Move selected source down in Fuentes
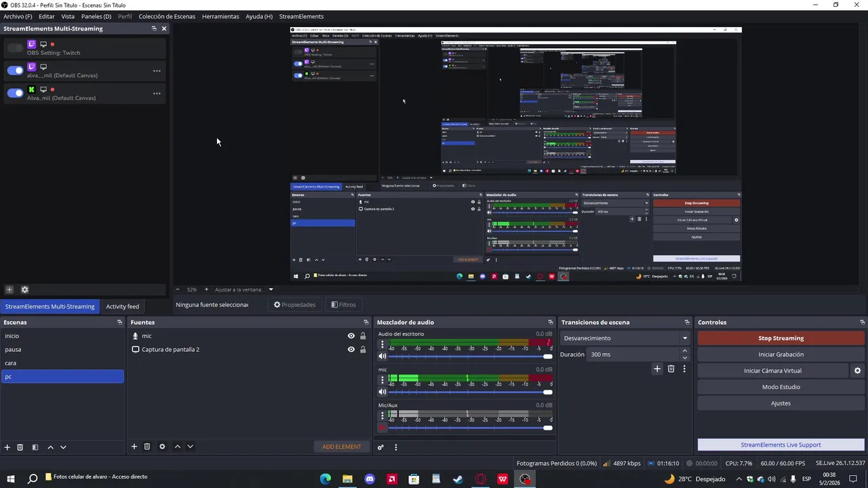This screenshot has height=488, width=868. tap(190, 447)
